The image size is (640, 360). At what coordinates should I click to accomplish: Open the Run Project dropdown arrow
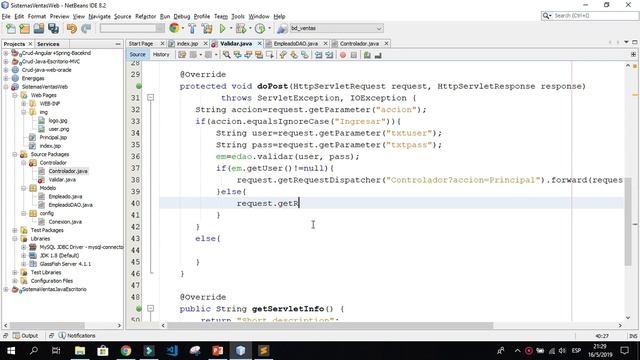coord(231,28)
